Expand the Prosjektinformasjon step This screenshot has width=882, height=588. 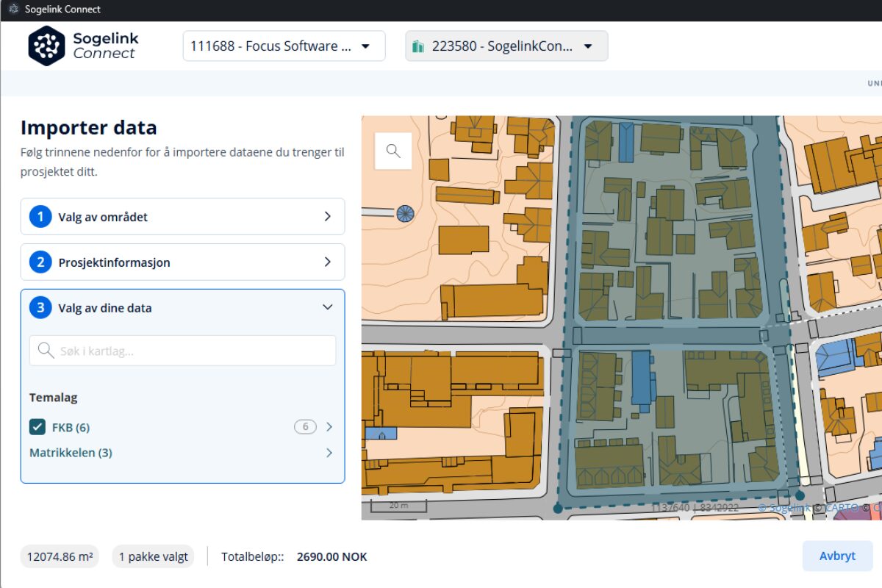(x=182, y=262)
